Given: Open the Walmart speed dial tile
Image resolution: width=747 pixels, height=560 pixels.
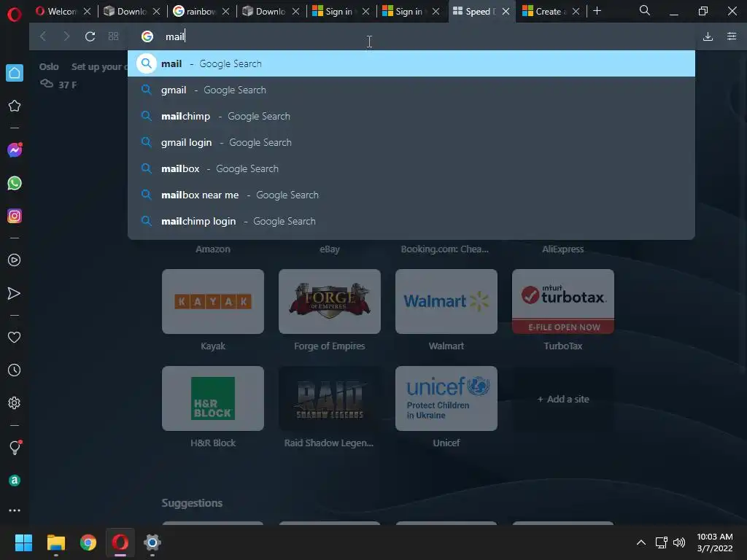Looking at the screenshot, I should coord(446,301).
